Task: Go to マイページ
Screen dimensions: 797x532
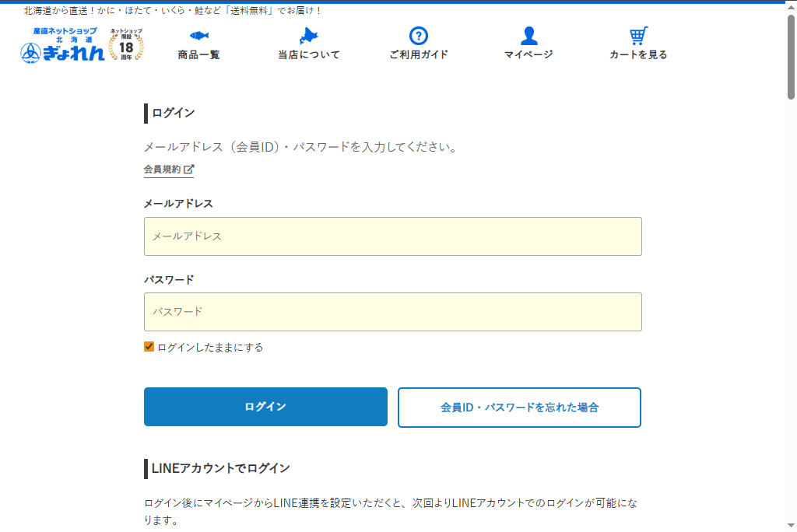Action: pos(529,54)
